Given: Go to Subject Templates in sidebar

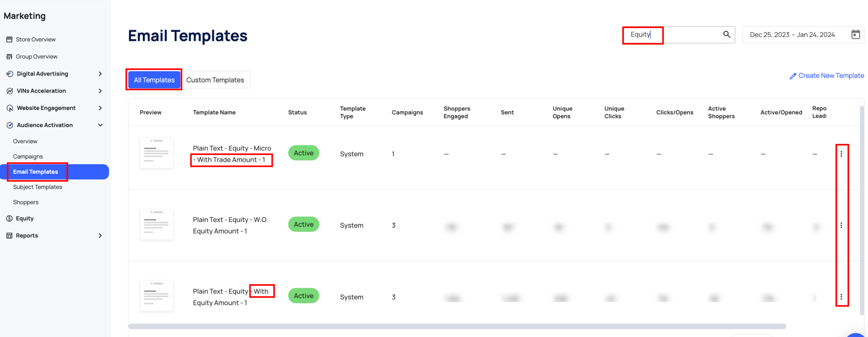Looking at the screenshot, I should [37, 187].
